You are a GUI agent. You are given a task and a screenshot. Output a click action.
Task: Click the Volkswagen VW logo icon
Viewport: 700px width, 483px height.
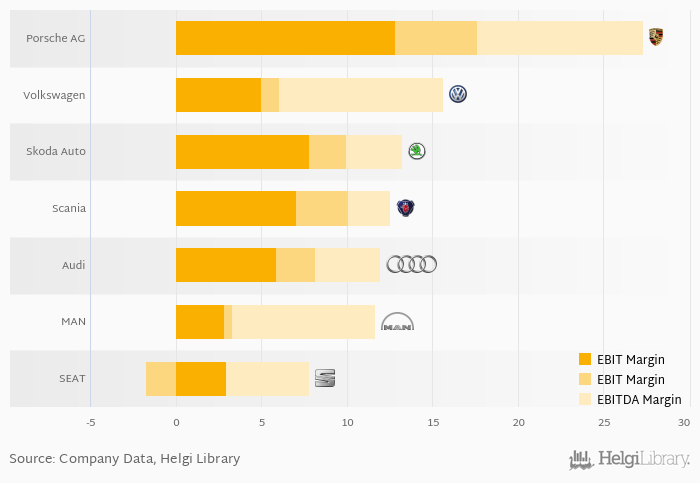458,94
